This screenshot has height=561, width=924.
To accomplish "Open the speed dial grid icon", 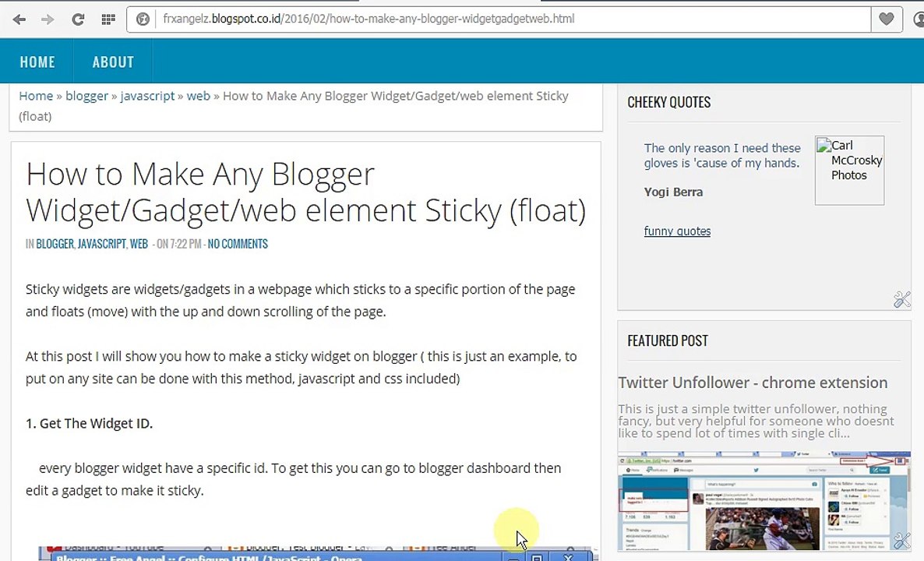I will click(108, 19).
